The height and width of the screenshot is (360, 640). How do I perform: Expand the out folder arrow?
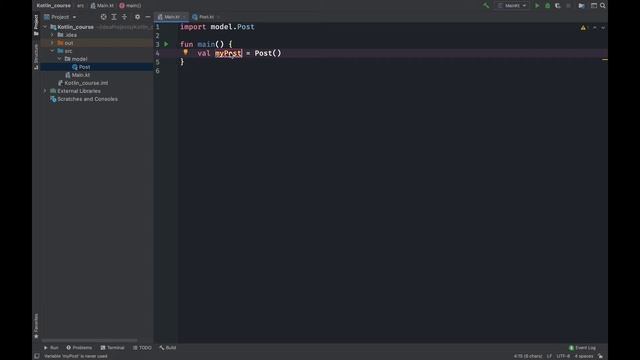pyautogui.click(x=52, y=43)
